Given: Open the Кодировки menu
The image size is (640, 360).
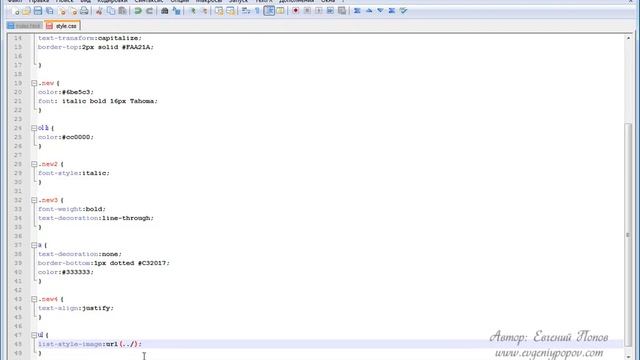Looking at the screenshot, I should [x=112, y=1].
